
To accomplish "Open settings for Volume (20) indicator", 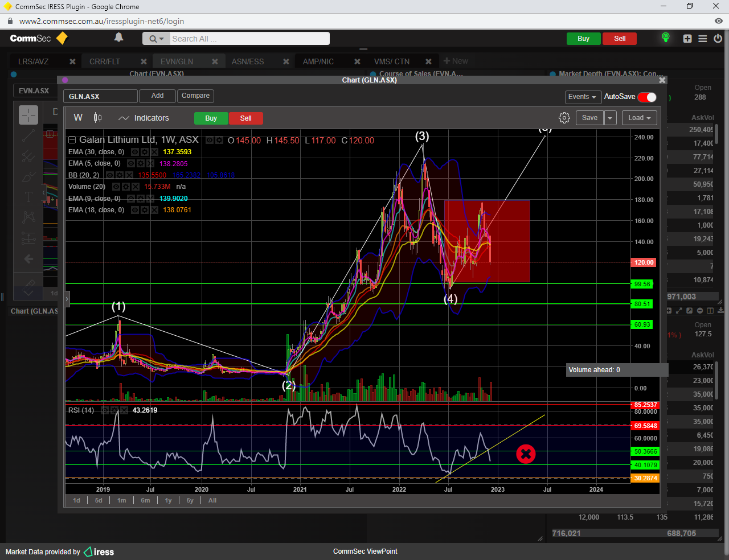I will (126, 187).
